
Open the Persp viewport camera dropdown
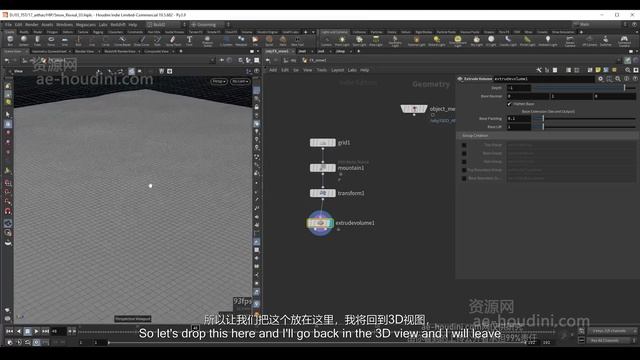[219, 81]
